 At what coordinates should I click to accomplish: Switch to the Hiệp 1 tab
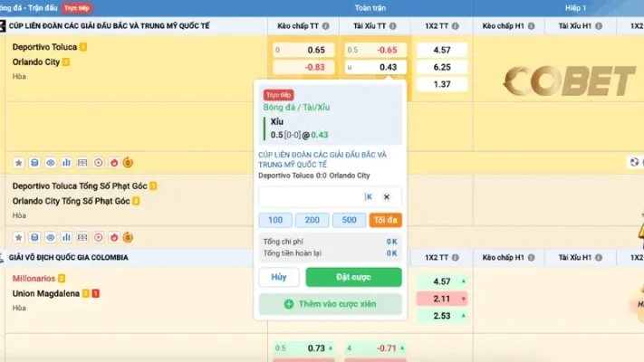tap(575, 8)
